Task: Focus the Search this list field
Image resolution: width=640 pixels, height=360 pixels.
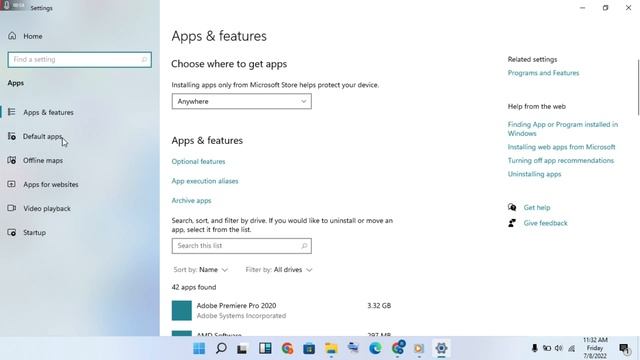Action: tap(242, 246)
